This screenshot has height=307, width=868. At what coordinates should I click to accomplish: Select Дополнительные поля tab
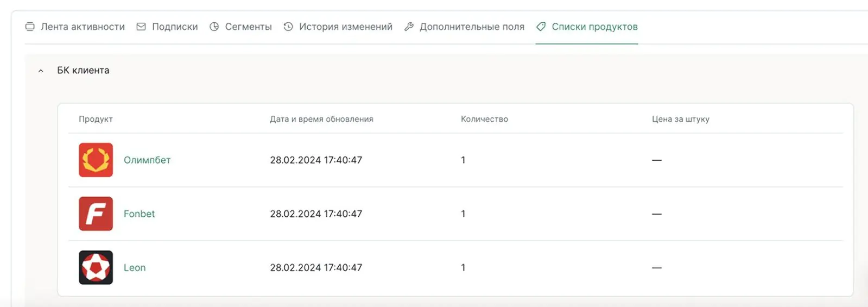(464, 27)
